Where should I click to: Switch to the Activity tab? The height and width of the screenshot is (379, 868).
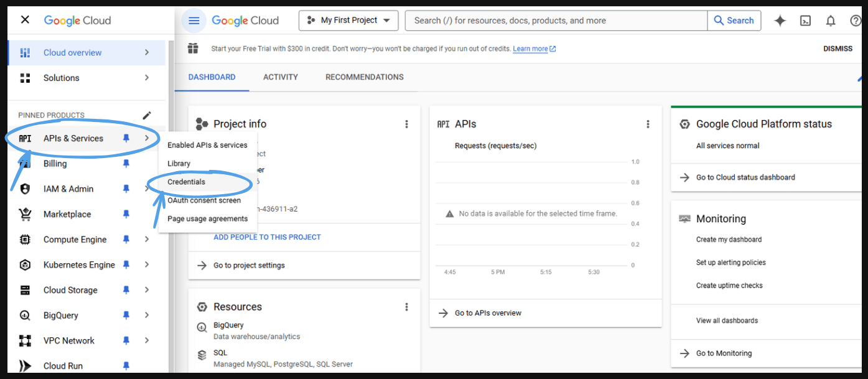tap(281, 77)
